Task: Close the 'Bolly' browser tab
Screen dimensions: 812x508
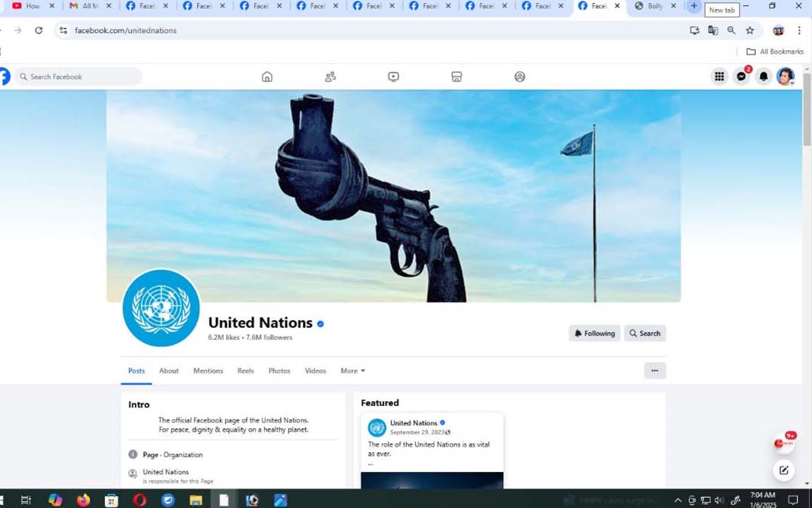Action: [673, 6]
